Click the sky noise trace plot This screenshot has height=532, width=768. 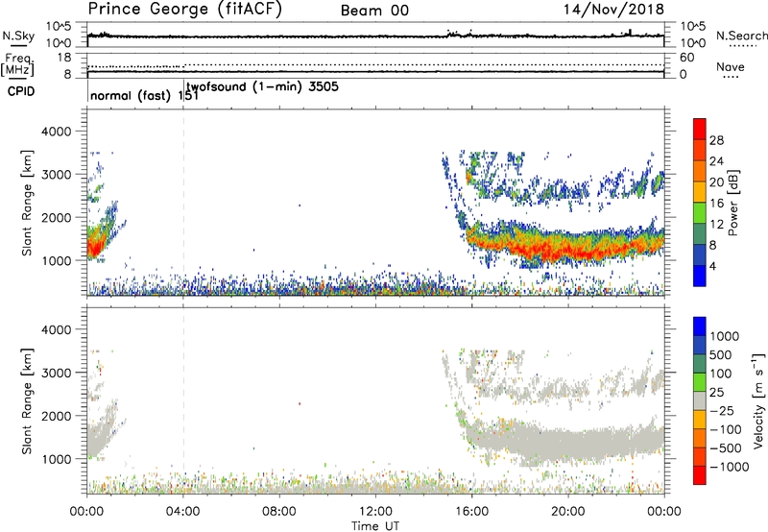tap(375, 36)
